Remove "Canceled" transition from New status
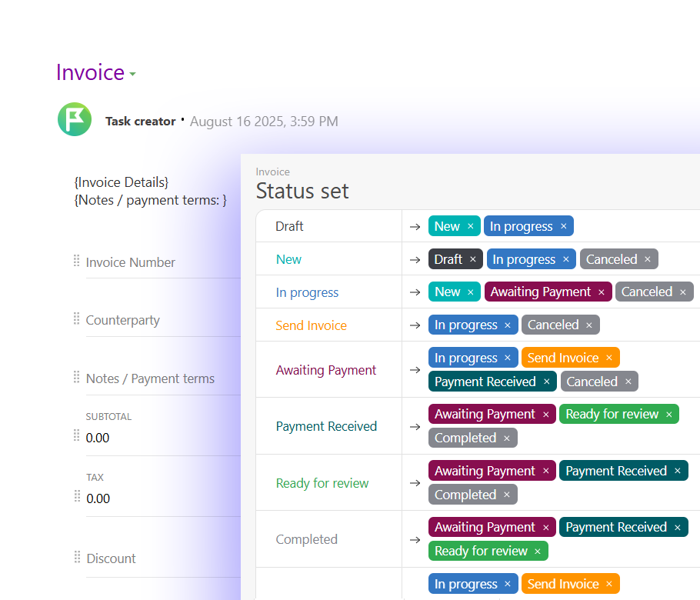This screenshot has height=600, width=700. point(648,259)
